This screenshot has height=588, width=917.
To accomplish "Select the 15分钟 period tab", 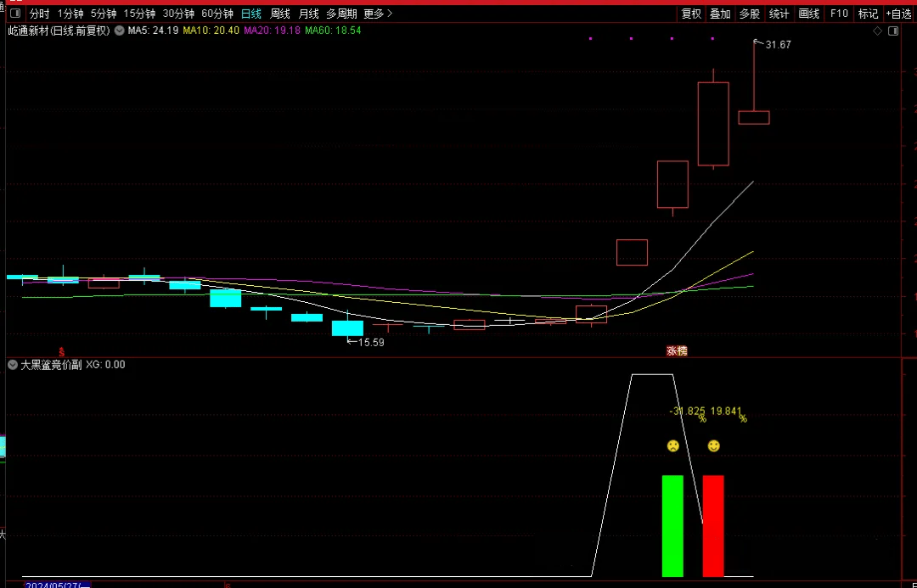I will [139, 14].
